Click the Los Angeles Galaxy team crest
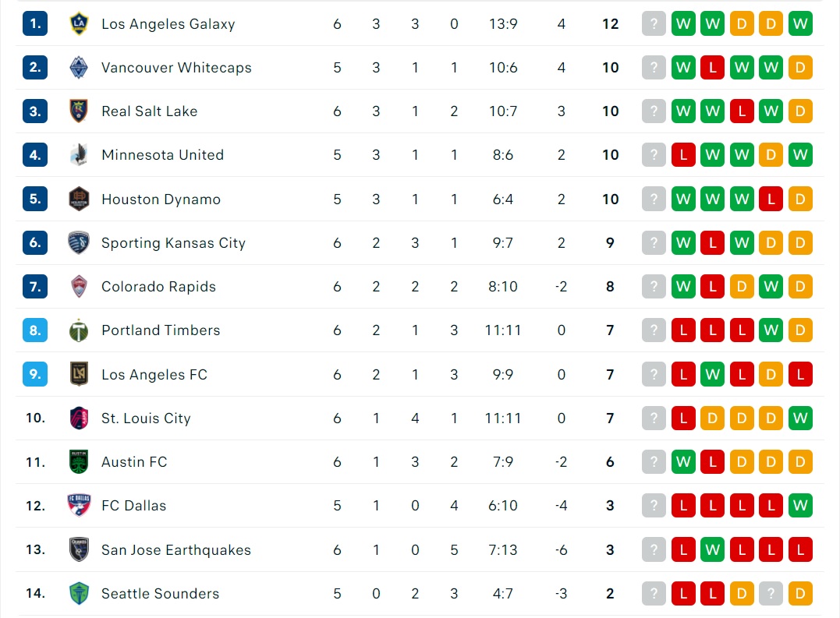 tap(79, 23)
